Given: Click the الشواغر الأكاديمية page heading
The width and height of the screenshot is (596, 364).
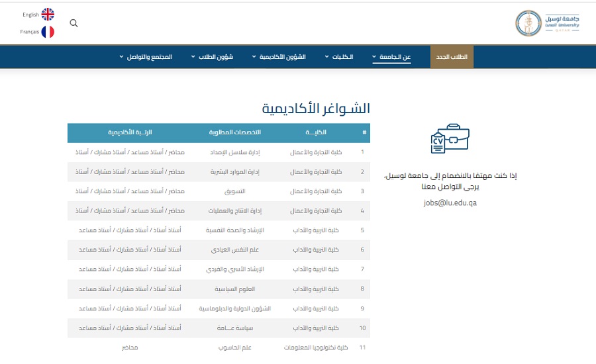Looking at the screenshot, I should coord(316,109).
